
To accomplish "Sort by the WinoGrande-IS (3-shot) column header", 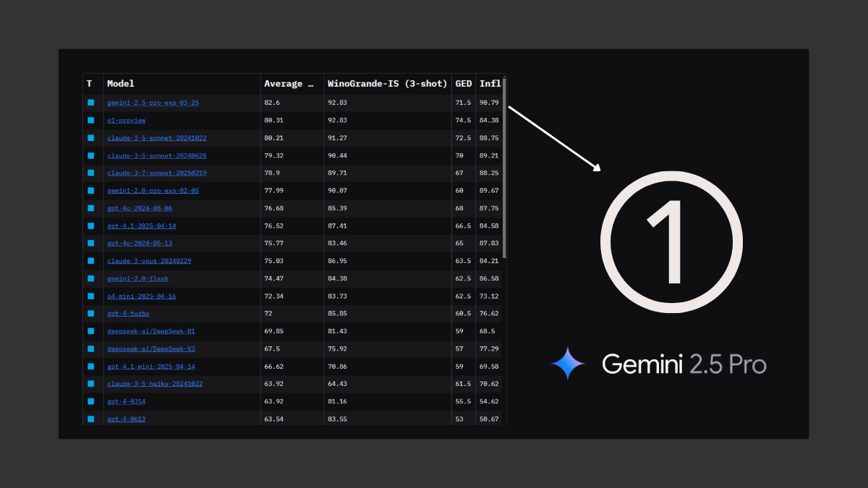I will pos(388,84).
